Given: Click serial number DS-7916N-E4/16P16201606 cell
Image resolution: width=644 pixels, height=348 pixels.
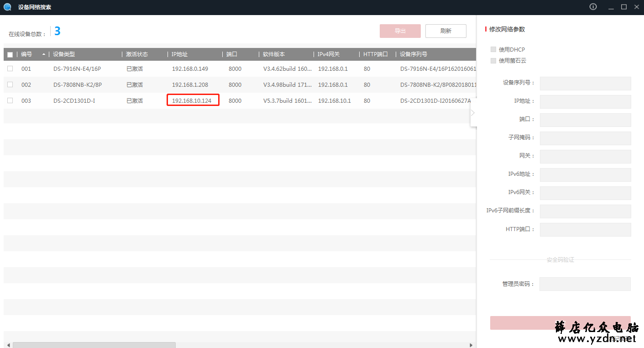Looking at the screenshot, I should coord(438,69).
